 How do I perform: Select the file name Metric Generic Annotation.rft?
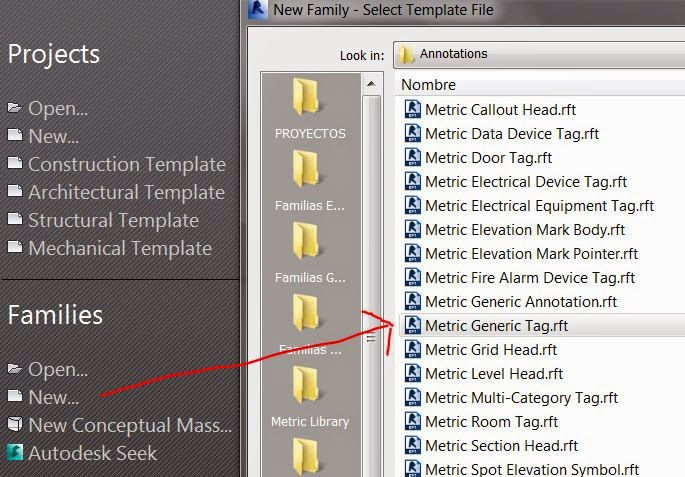click(x=521, y=302)
